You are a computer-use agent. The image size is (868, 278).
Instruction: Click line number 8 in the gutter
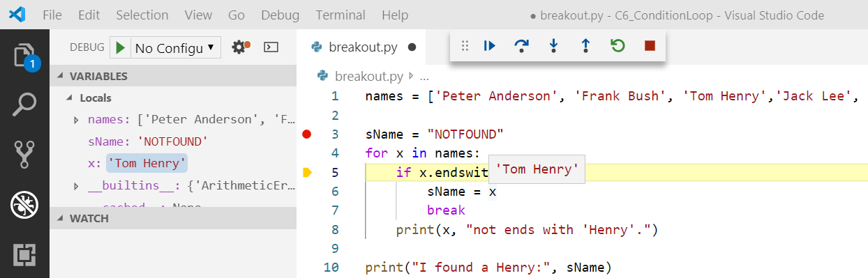pos(335,229)
